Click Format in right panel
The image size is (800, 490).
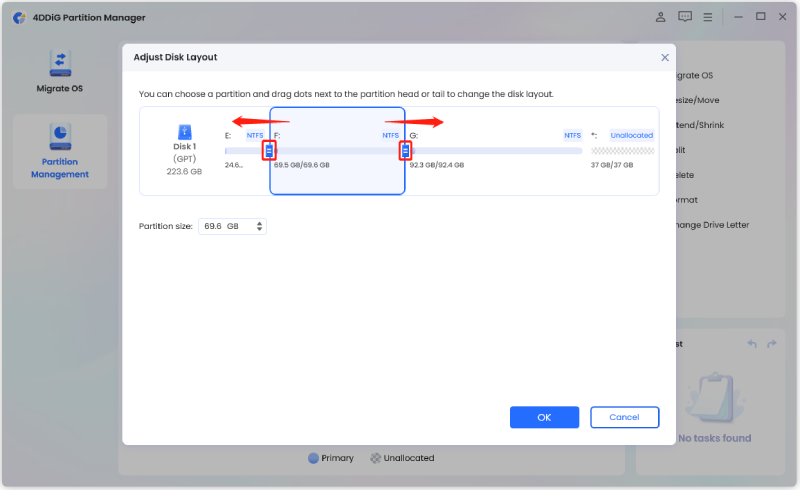click(687, 200)
